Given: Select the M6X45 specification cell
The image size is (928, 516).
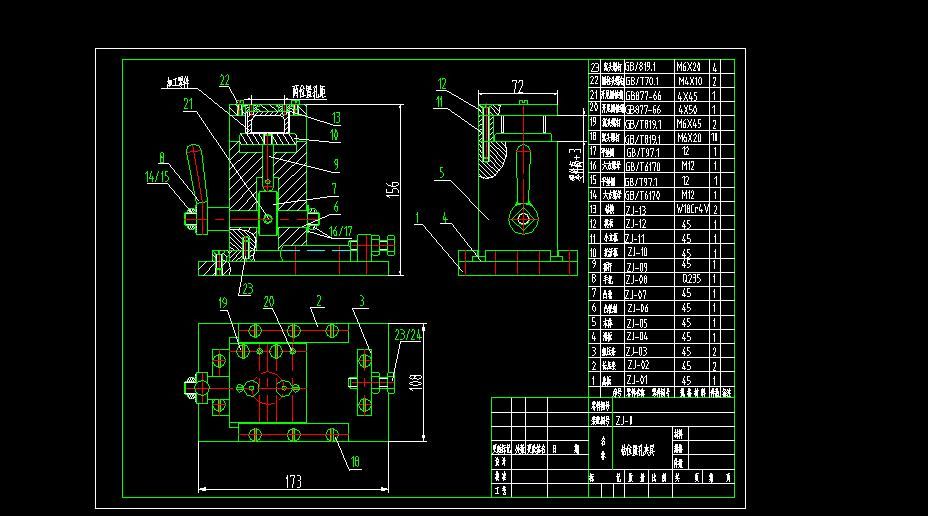Looking at the screenshot, I should (x=691, y=123).
